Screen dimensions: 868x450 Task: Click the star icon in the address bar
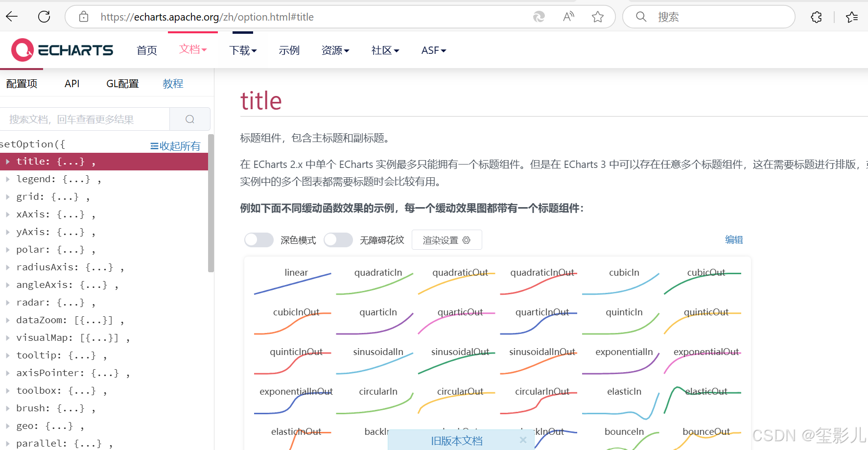pos(597,16)
